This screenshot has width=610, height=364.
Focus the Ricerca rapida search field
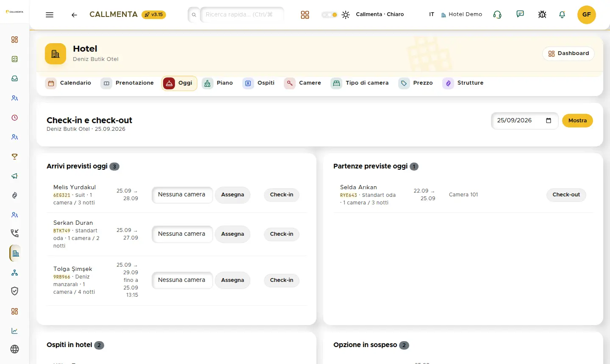[242, 15]
